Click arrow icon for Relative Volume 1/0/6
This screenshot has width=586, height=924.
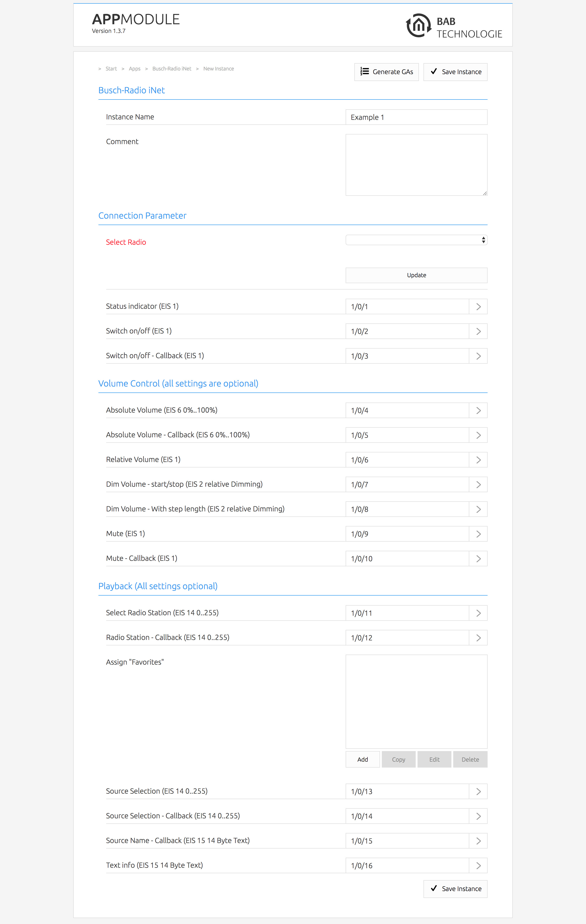pyautogui.click(x=478, y=460)
